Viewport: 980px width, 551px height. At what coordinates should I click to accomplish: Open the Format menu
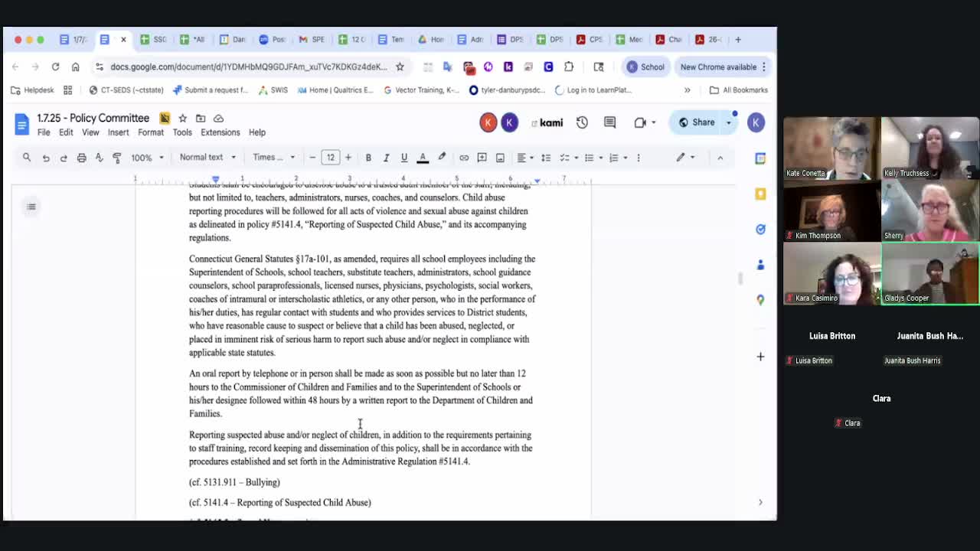click(151, 132)
